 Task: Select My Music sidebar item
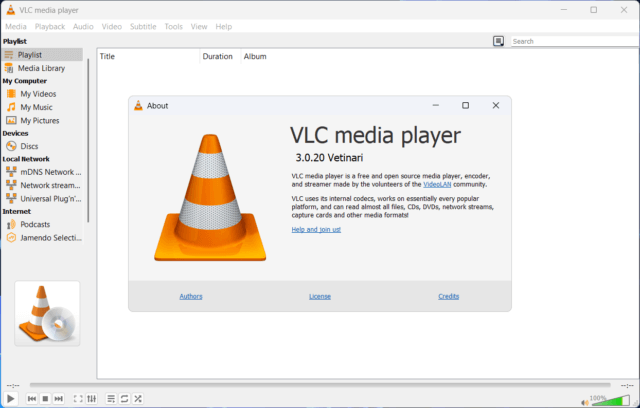click(42, 107)
